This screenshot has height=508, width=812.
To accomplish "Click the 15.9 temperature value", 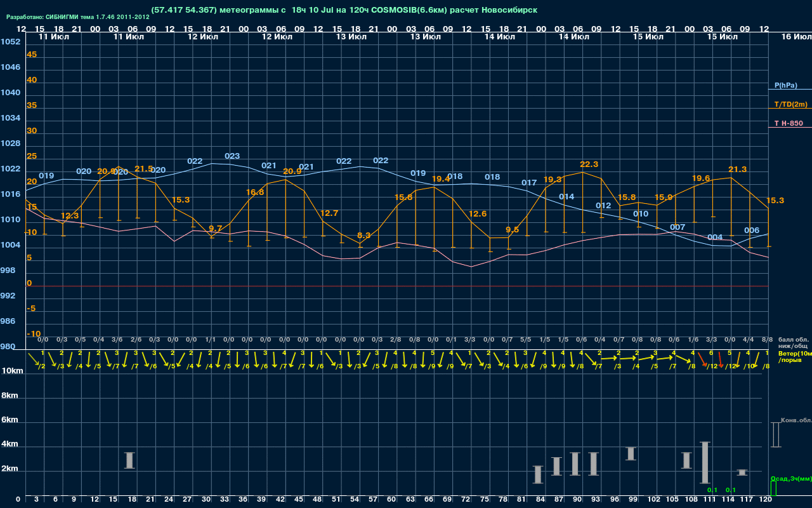I will [664, 197].
